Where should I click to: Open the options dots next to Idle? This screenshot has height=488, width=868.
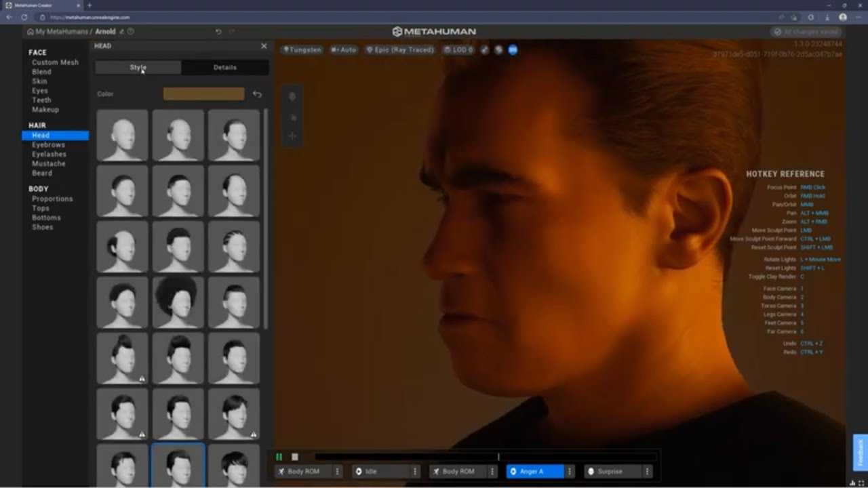click(x=415, y=471)
